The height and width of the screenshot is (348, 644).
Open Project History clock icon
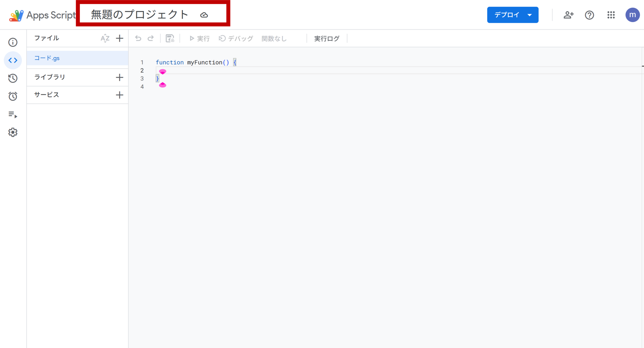(x=13, y=78)
